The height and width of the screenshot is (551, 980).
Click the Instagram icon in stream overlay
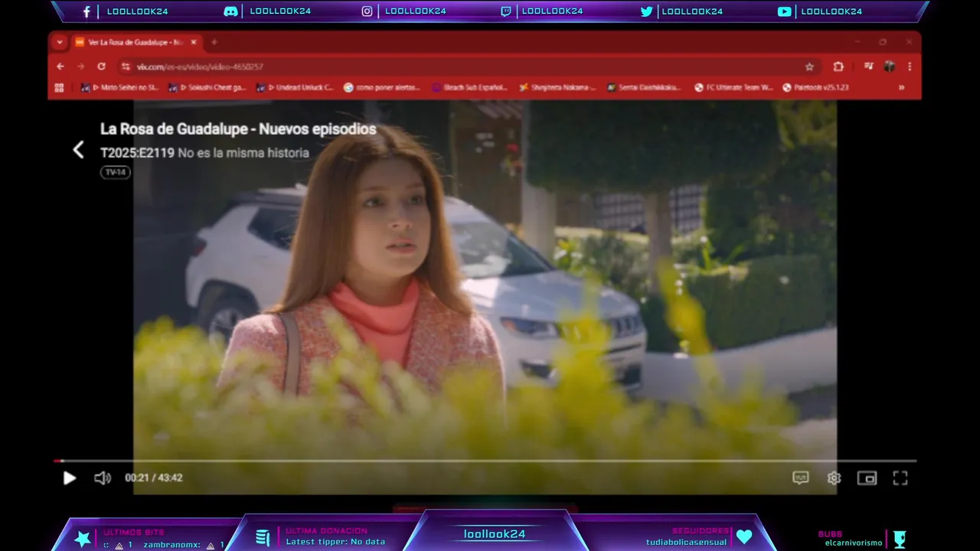[367, 11]
